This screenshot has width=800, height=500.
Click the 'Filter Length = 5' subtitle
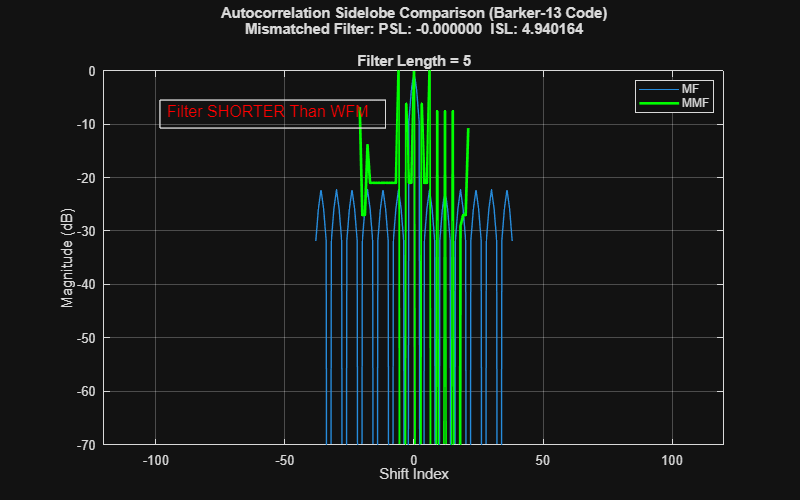414,61
